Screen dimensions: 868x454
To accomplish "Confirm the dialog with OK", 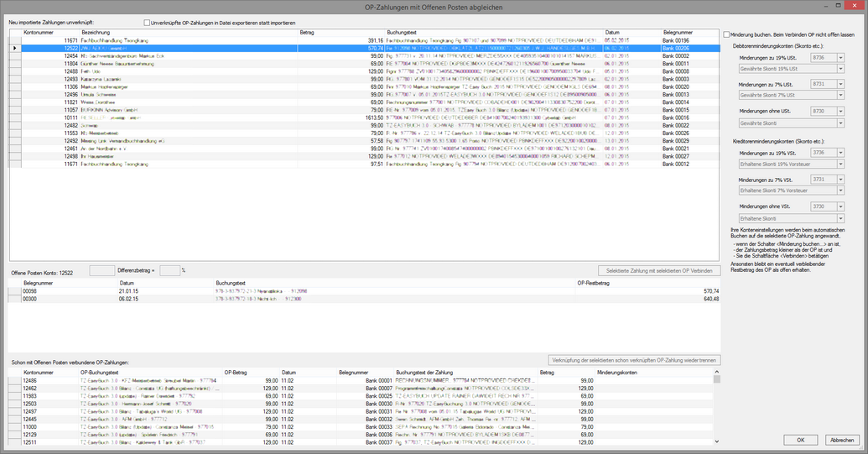I will click(800, 440).
